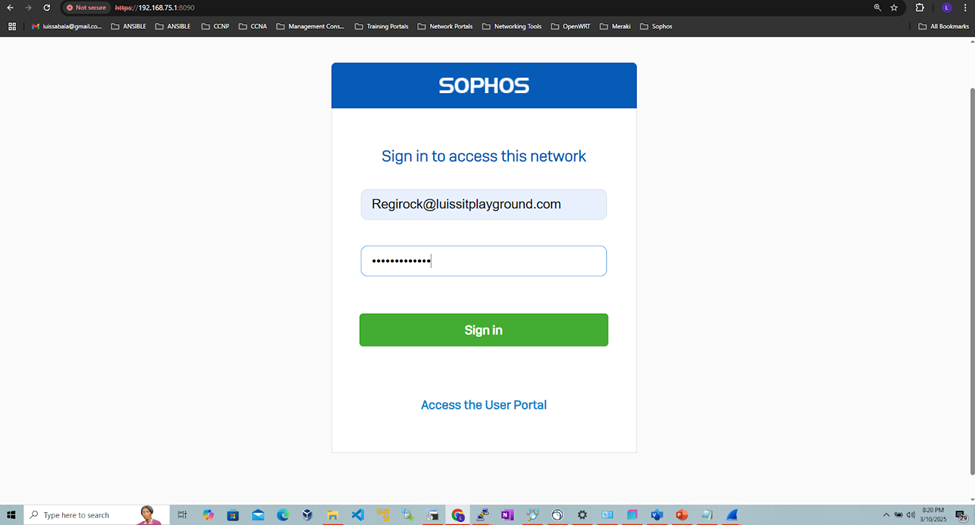Open the browser zoom control icon
This screenshot has height=525, width=975.
877,7
